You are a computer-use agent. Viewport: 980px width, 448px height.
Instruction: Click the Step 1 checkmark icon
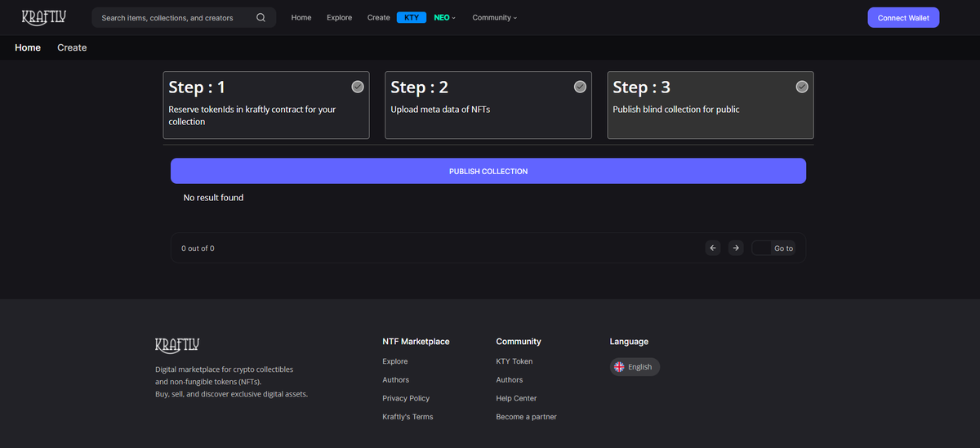pos(358,87)
